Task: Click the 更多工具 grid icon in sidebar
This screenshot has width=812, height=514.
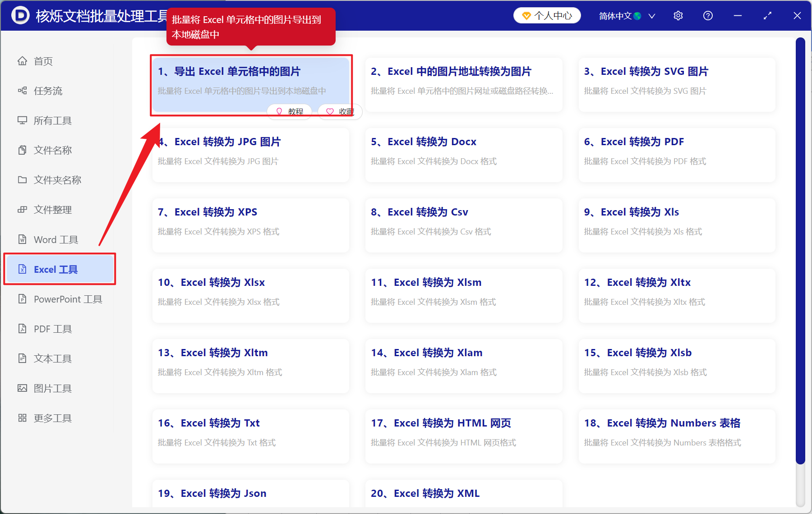Action: click(22, 418)
